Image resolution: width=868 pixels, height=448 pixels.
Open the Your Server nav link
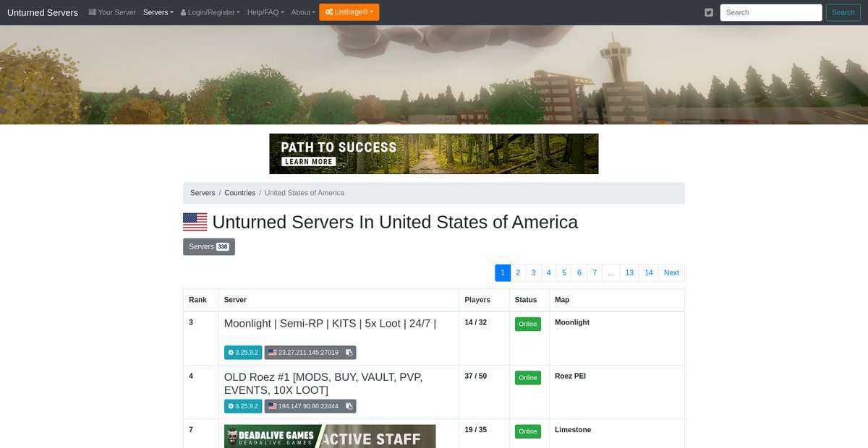click(112, 12)
